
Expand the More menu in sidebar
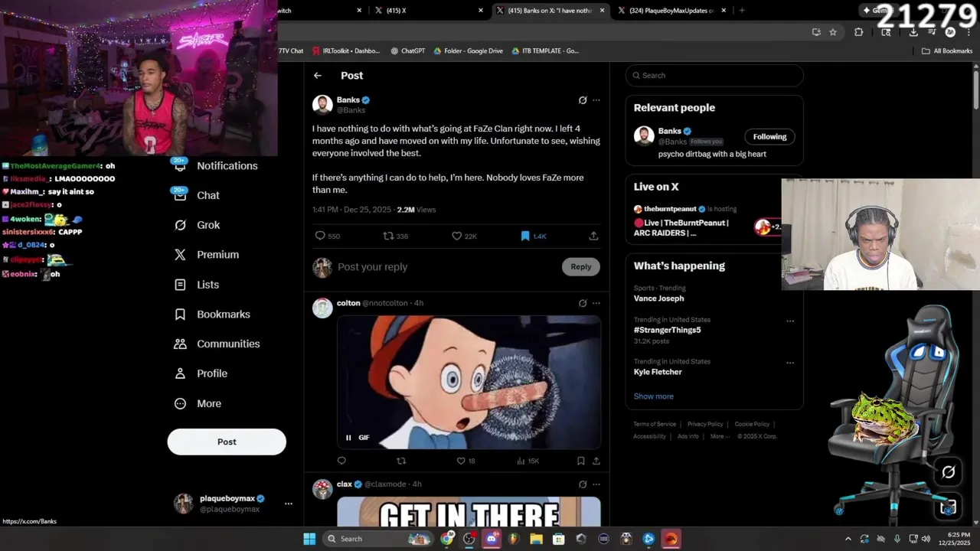[x=208, y=403]
